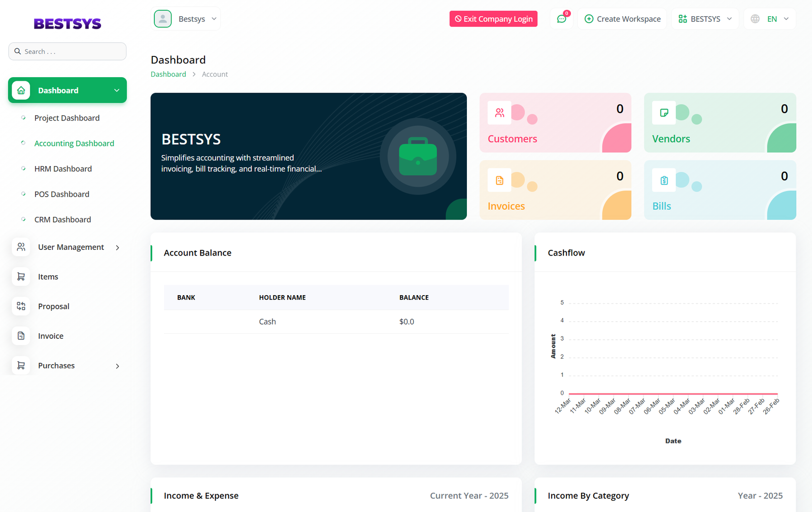
Task: Click the Income & Expense heading
Action: coord(201,496)
